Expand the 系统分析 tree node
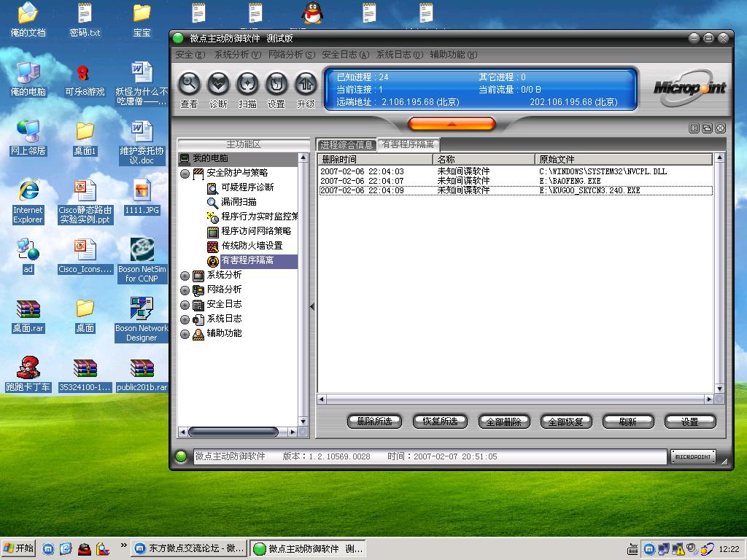747x560 pixels. [x=185, y=276]
